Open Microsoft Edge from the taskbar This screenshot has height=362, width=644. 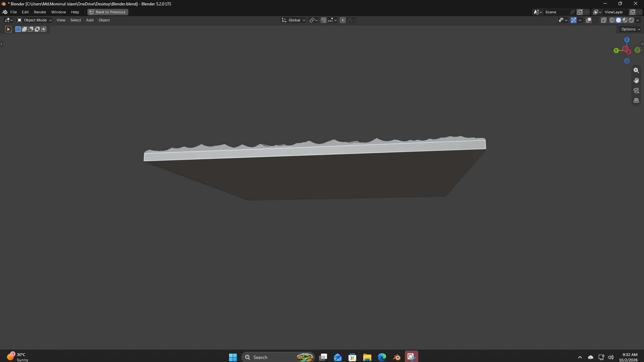tap(382, 357)
